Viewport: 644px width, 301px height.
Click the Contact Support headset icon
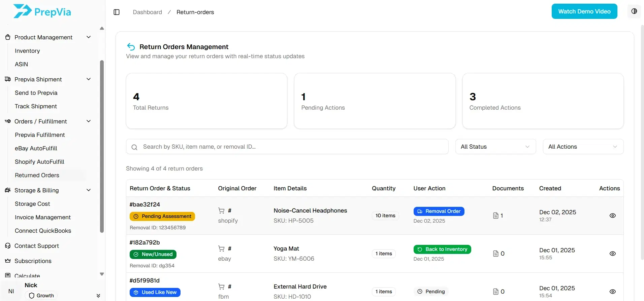click(8, 246)
